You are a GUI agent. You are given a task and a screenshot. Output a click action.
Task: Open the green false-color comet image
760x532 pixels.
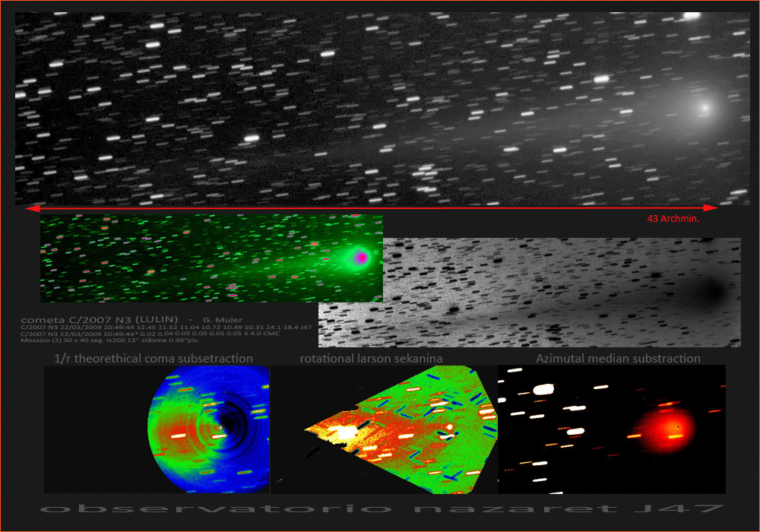point(211,258)
